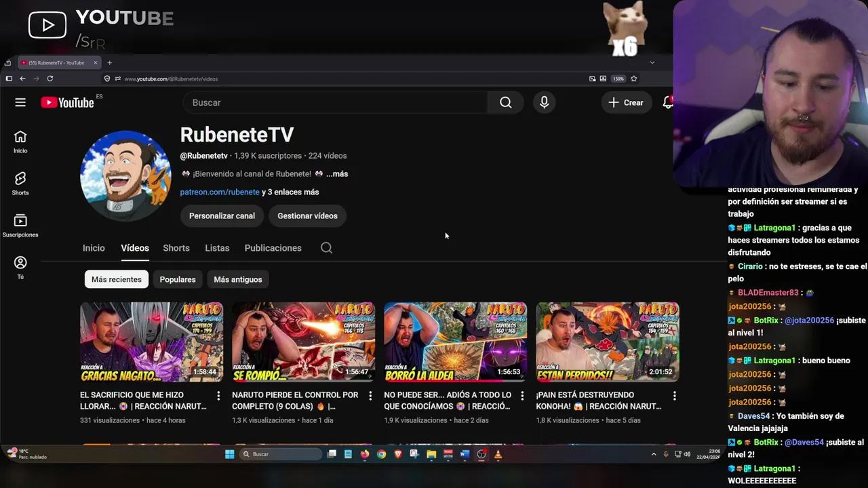Open the taskbar clock showing 23:06
The width and height of the screenshot is (868, 488).
click(x=708, y=454)
